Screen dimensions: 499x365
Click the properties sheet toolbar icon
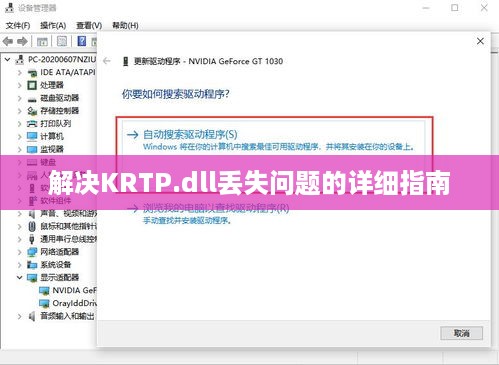[62, 42]
